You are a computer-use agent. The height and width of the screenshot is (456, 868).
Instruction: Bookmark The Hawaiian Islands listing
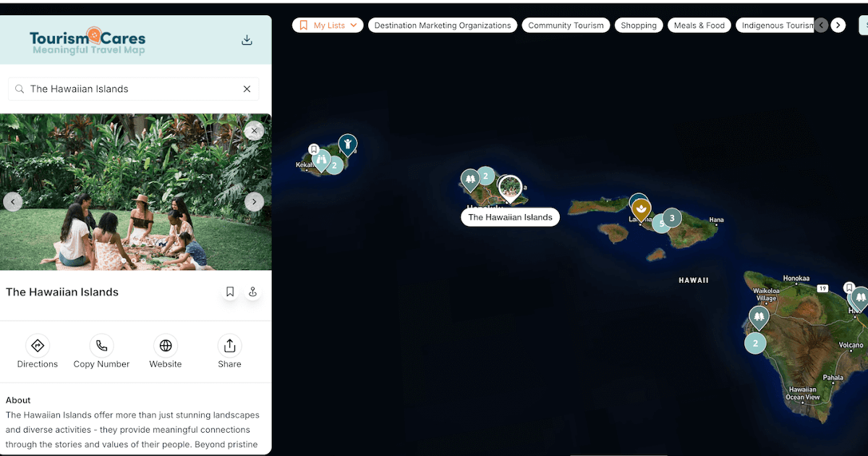(230, 292)
